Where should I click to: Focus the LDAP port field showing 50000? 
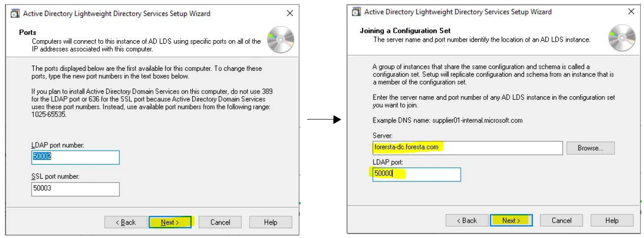coord(416,174)
